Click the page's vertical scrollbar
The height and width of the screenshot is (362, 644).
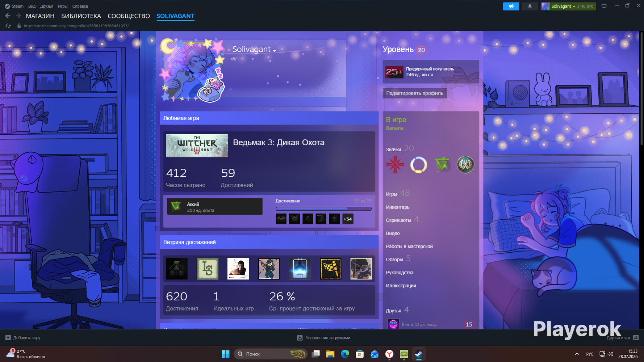coord(641,89)
